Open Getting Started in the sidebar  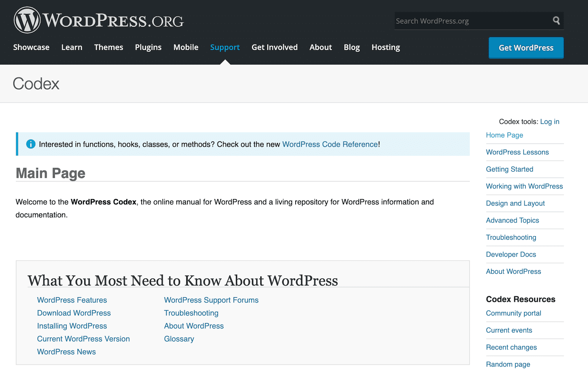(509, 169)
